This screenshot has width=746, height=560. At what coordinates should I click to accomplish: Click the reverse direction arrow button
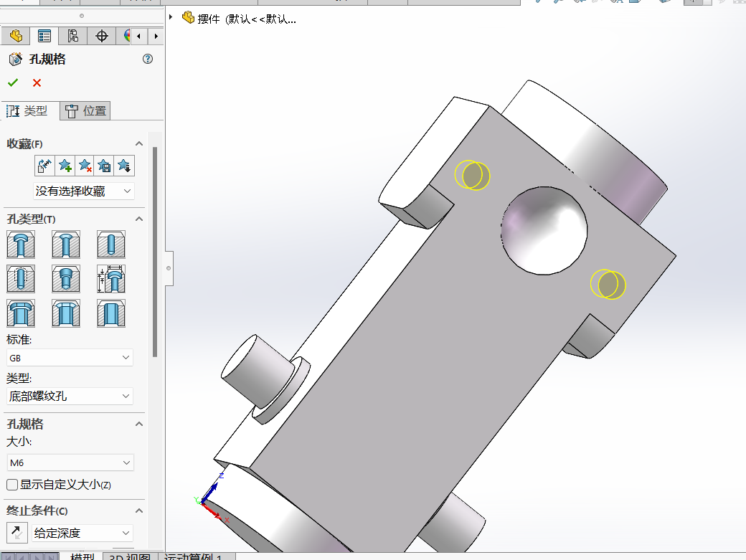[x=16, y=533]
